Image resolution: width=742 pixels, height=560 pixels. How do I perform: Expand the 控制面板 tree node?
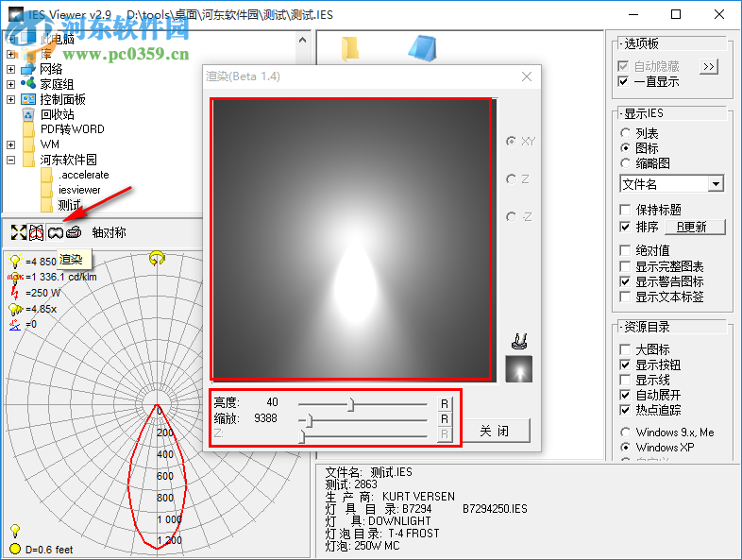point(11,99)
